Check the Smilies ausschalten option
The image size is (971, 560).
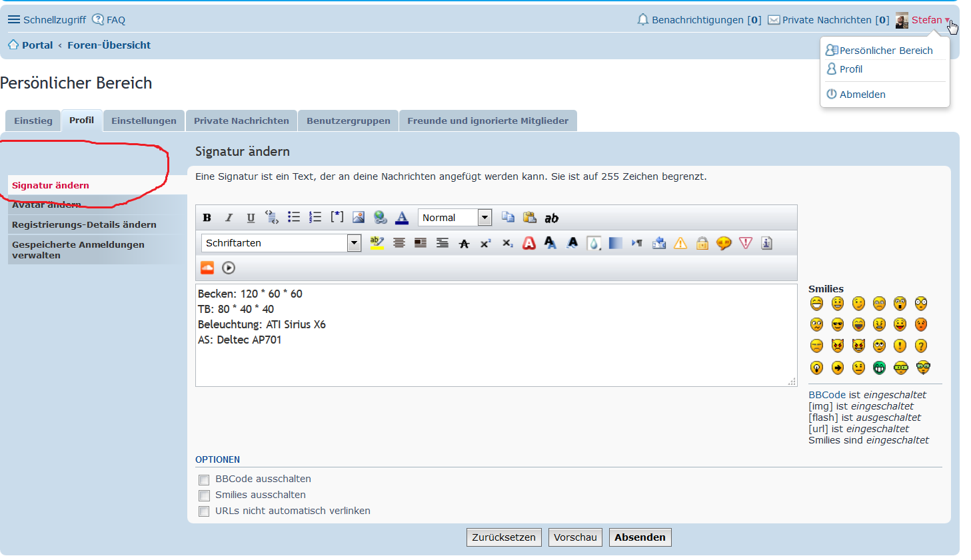click(x=204, y=495)
